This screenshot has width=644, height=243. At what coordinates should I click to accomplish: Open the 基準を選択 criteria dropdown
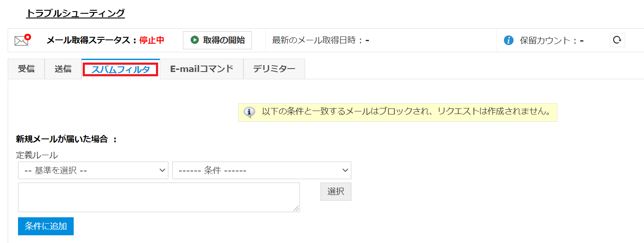point(93,170)
